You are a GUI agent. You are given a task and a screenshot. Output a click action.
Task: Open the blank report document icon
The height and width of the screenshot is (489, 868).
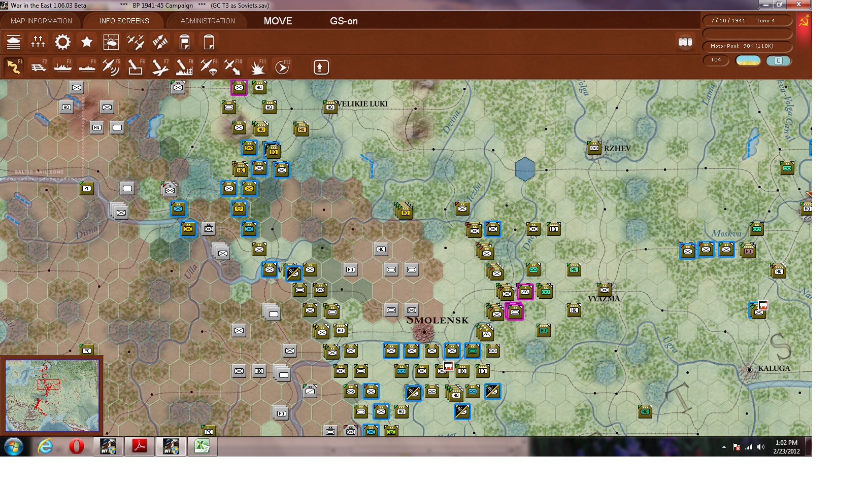[209, 42]
